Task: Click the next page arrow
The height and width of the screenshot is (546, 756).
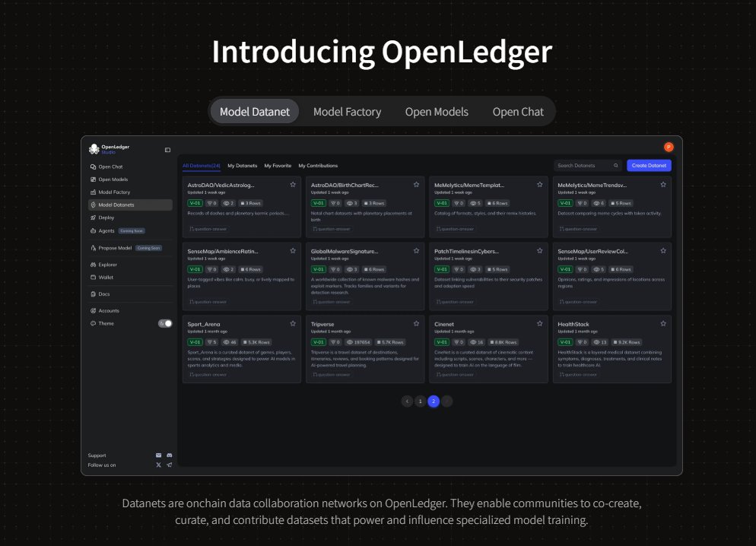Action: [x=447, y=401]
